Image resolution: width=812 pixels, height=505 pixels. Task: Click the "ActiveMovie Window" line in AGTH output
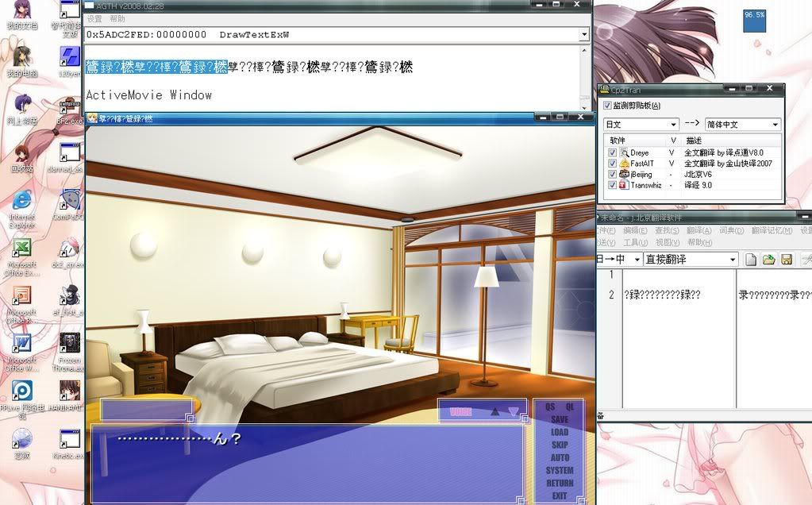click(149, 94)
